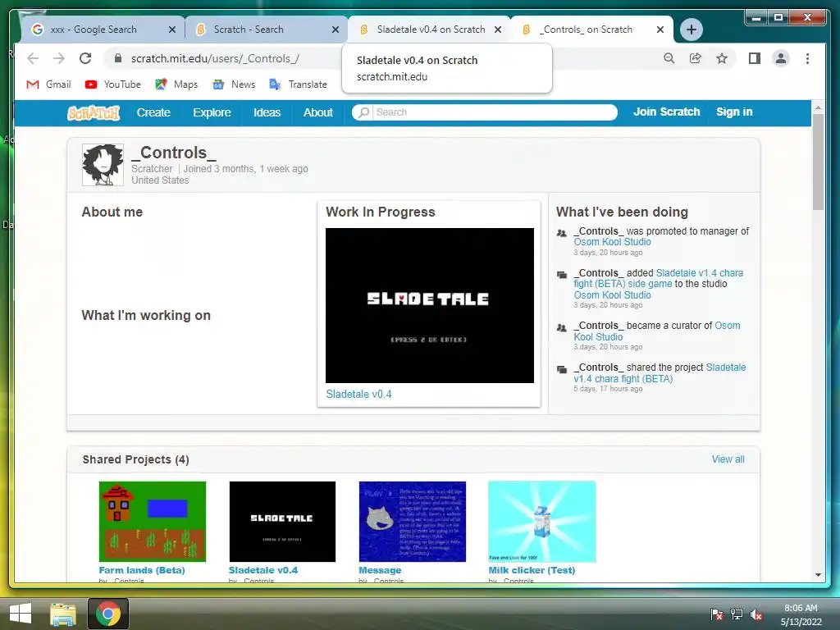
Task: Open the News bookmark
Action: pyautogui.click(x=234, y=84)
